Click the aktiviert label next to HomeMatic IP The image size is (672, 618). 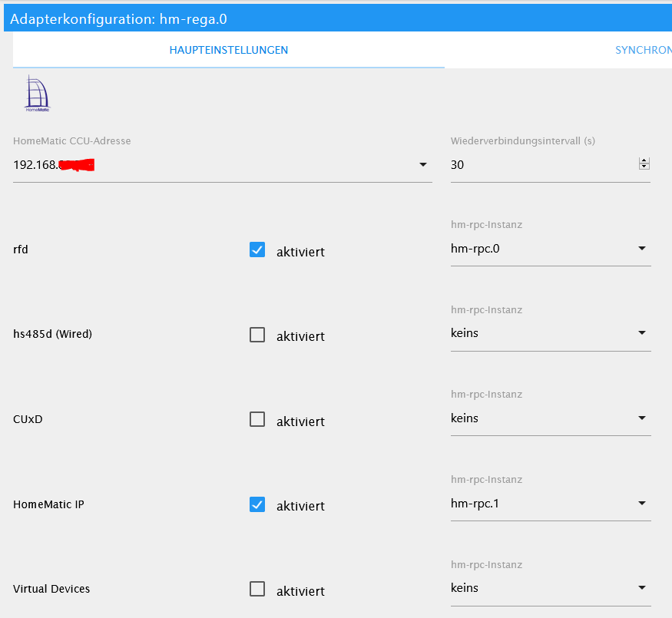click(300, 506)
